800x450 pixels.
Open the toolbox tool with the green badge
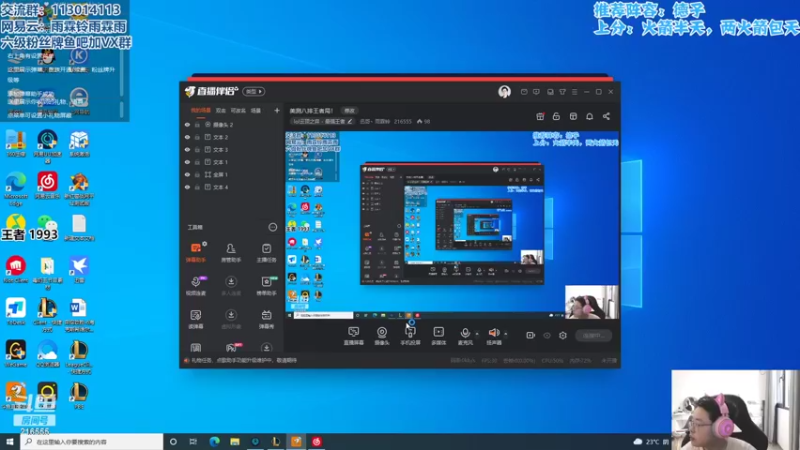266,286
